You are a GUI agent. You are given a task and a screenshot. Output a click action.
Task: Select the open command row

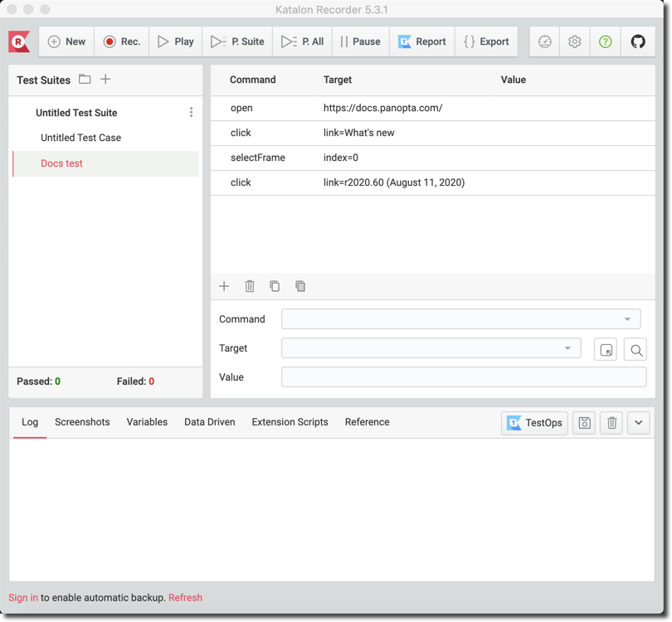point(433,108)
